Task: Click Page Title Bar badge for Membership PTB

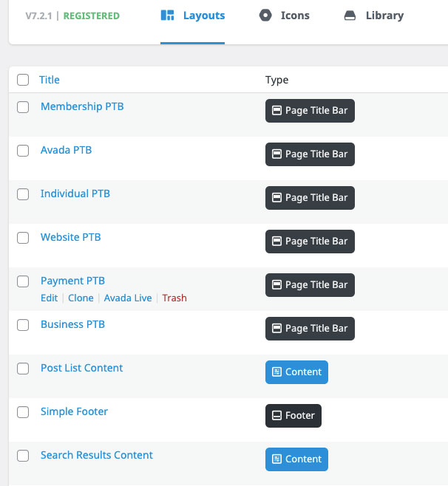Action: pyautogui.click(x=310, y=111)
